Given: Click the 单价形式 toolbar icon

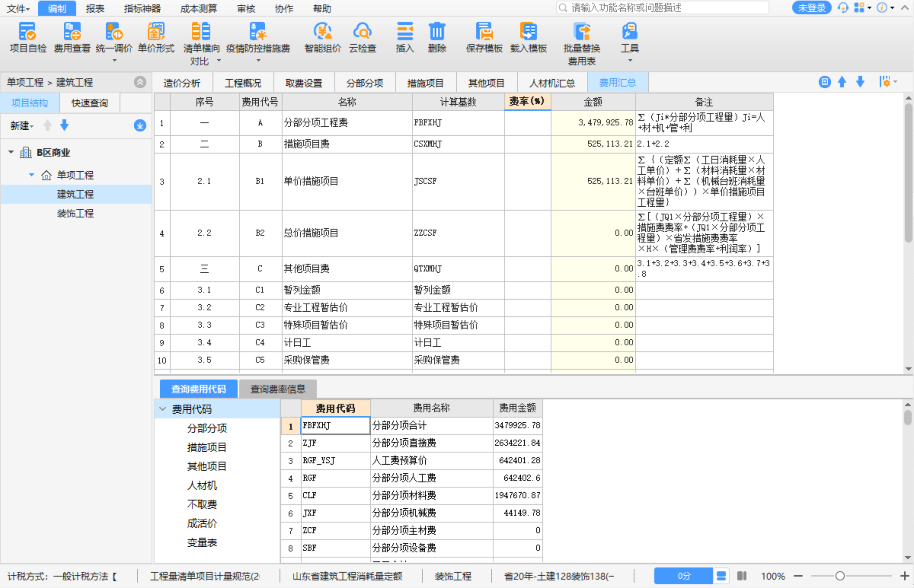Looking at the screenshot, I should [x=155, y=32].
